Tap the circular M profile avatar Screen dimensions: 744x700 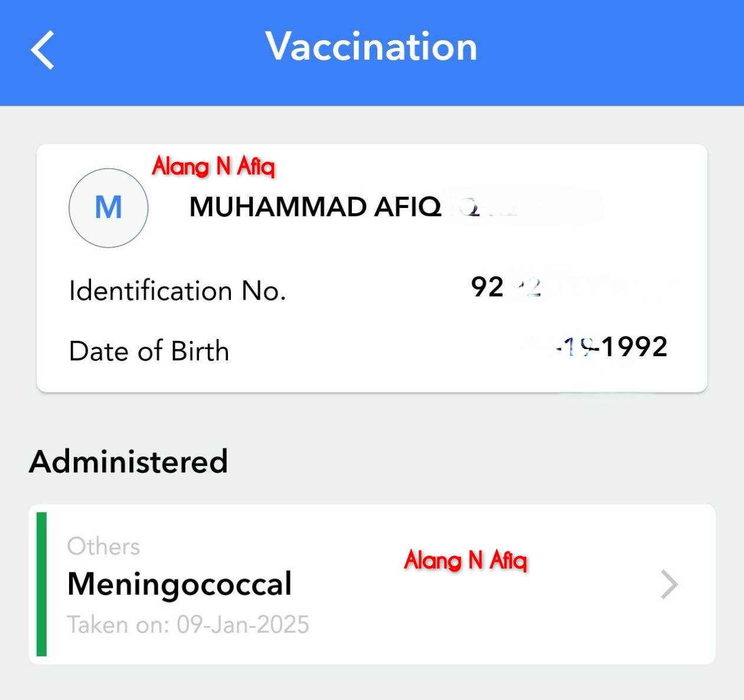point(109,207)
